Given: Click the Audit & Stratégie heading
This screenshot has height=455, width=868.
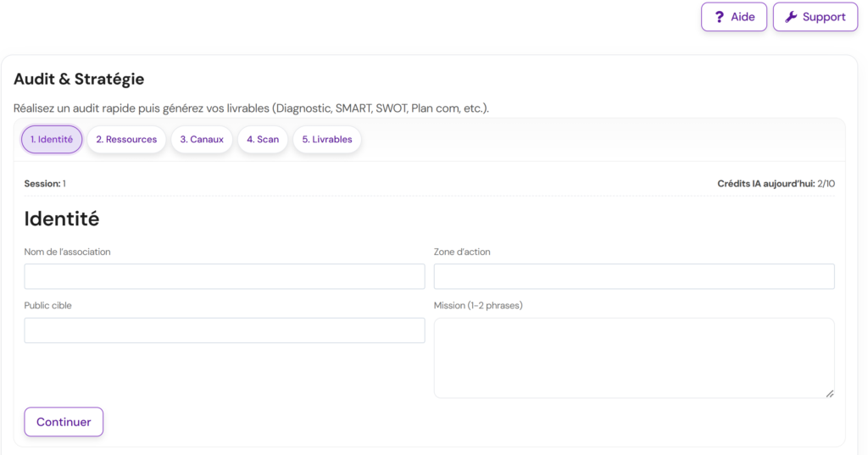Looking at the screenshot, I should pyautogui.click(x=79, y=80).
